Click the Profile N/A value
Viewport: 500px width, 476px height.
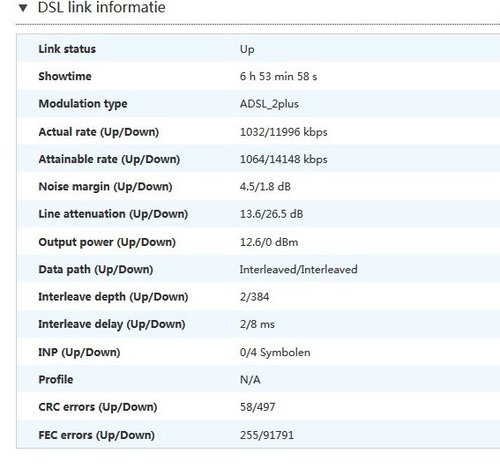[x=250, y=380]
